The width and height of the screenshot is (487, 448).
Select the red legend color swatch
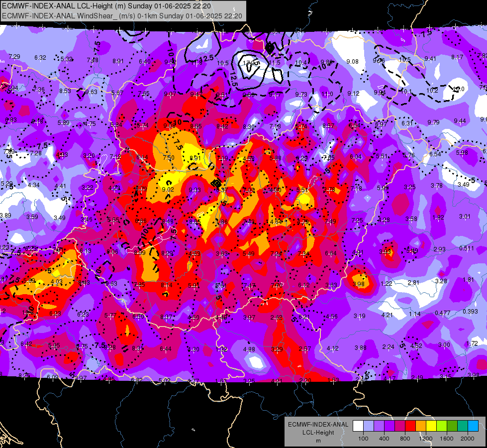[410, 426]
